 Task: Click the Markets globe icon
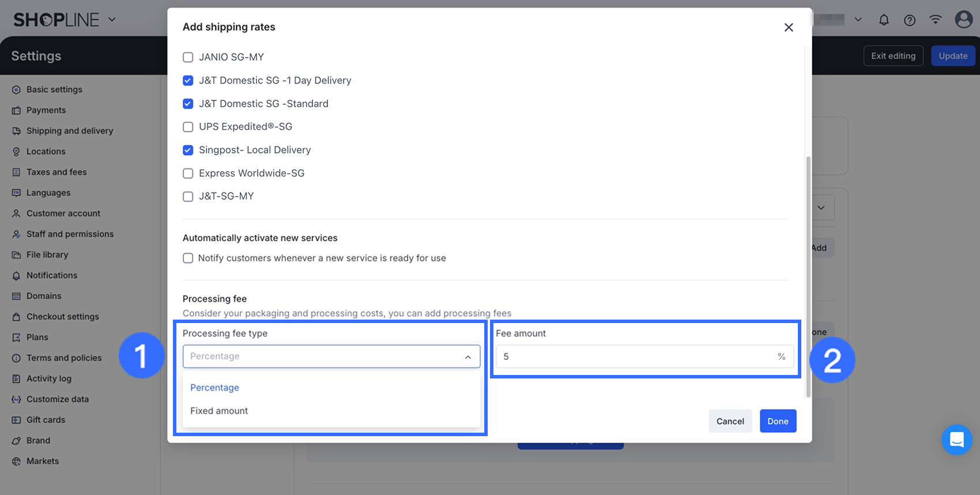[16, 462]
